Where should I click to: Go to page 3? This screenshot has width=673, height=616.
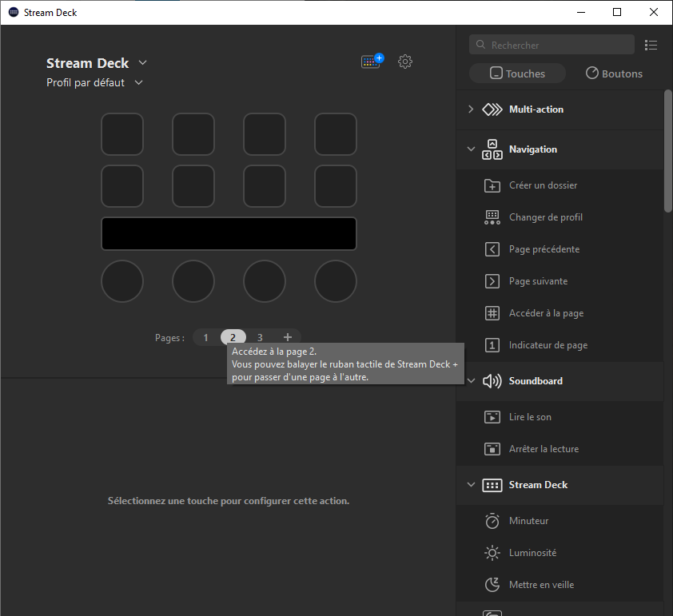[260, 338]
